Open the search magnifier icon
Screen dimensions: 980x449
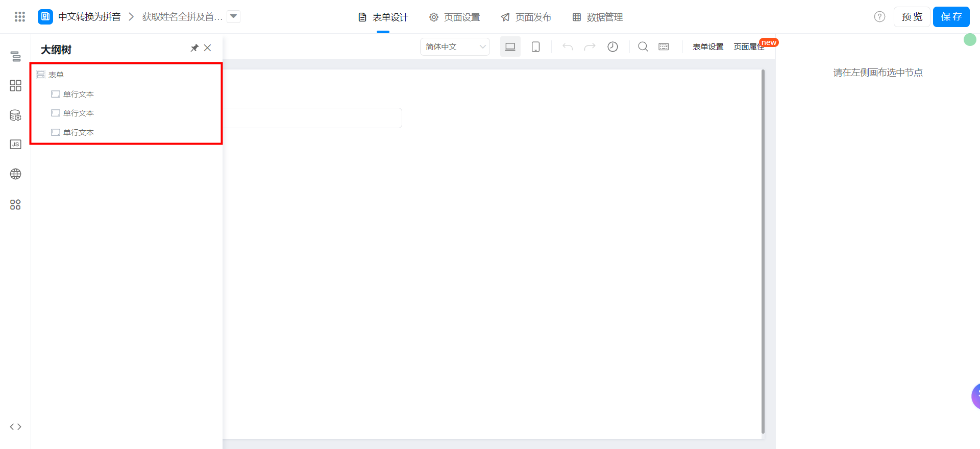pos(643,47)
